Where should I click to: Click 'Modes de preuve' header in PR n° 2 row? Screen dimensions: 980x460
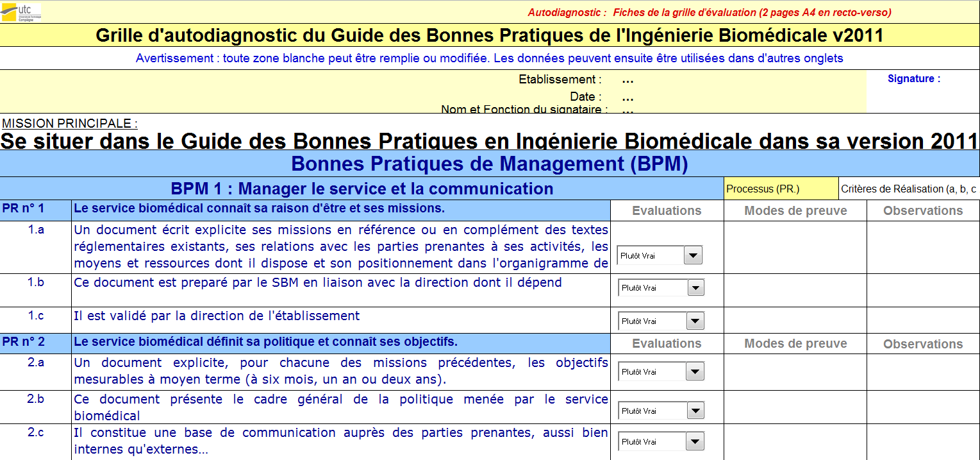(x=795, y=343)
